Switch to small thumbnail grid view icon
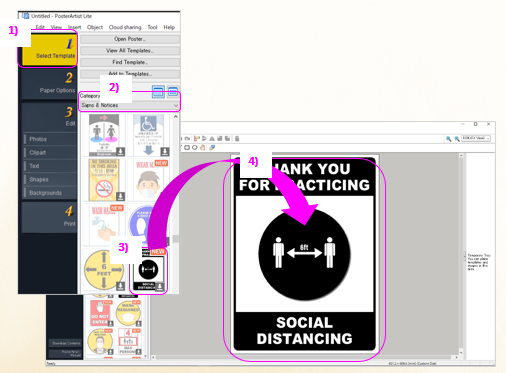 (x=173, y=92)
